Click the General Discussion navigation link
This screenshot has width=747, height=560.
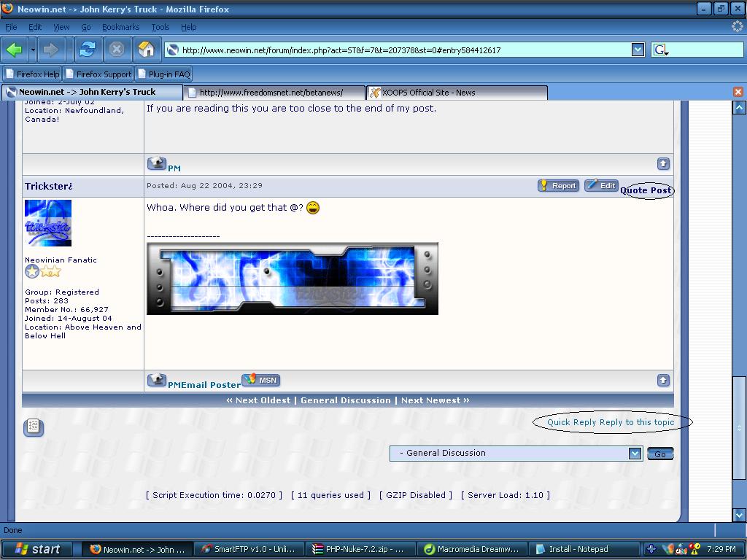(345, 400)
